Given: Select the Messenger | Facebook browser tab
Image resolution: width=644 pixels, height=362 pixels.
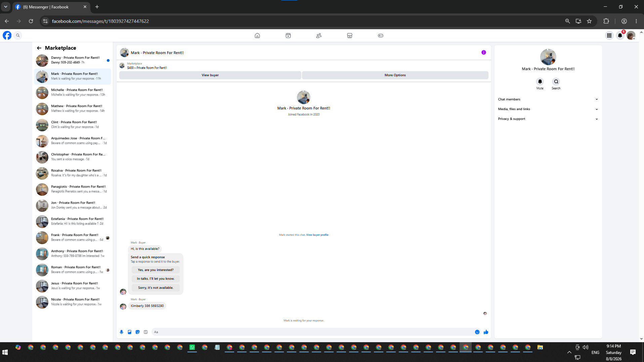Looking at the screenshot, I should 51,7.
